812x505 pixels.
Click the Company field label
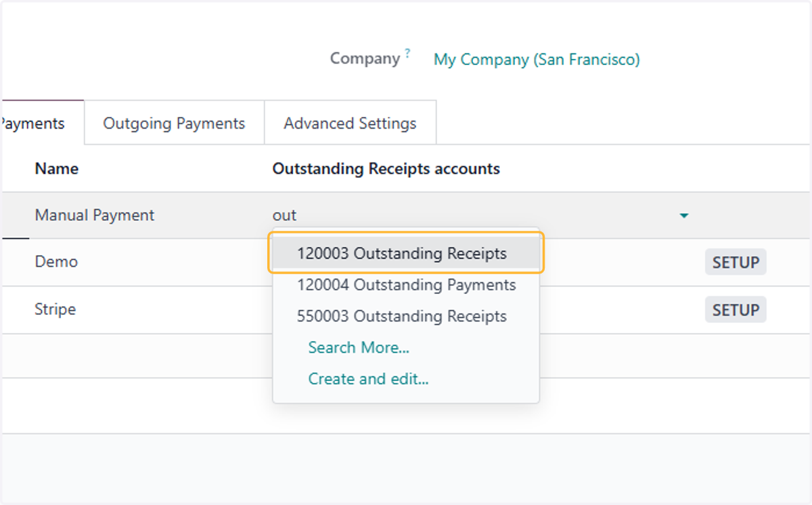click(x=365, y=59)
